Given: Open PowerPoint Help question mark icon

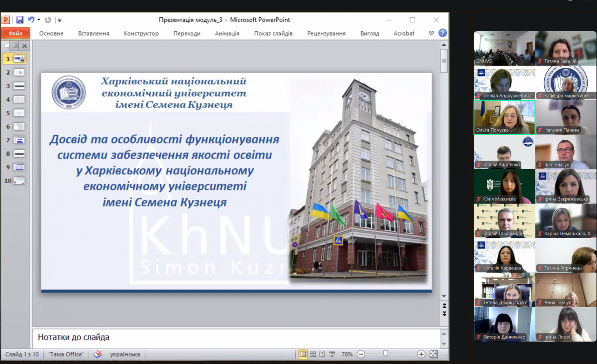Looking at the screenshot, I should [x=443, y=33].
